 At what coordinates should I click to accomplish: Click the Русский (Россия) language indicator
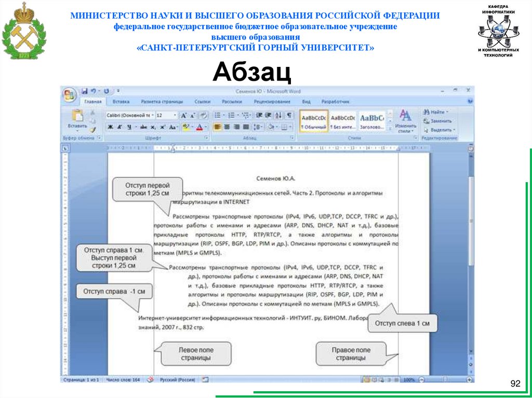click(178, 380)
